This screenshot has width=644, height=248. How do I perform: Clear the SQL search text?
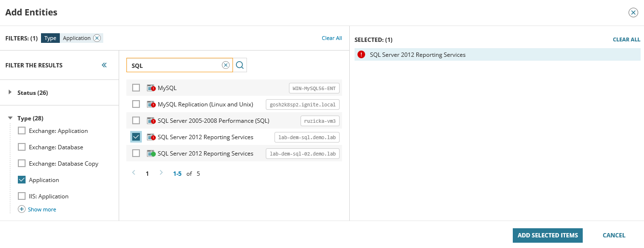[225, 65]
